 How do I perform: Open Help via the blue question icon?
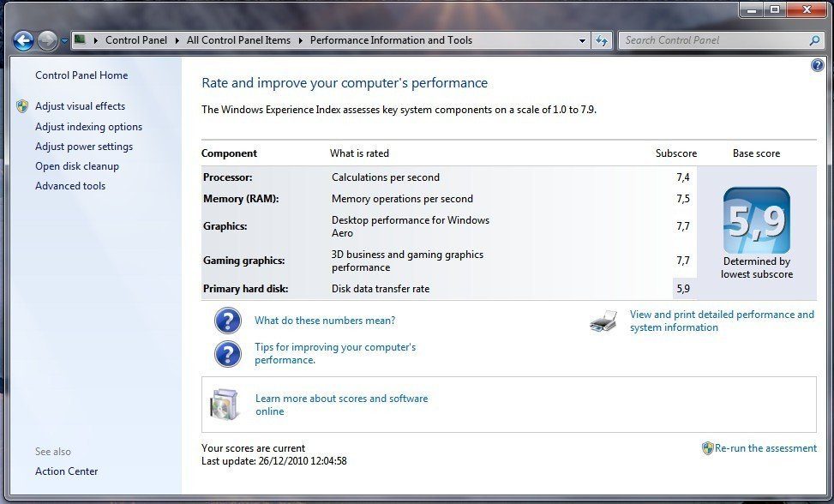pyautogui.click(x=818, y=65)
